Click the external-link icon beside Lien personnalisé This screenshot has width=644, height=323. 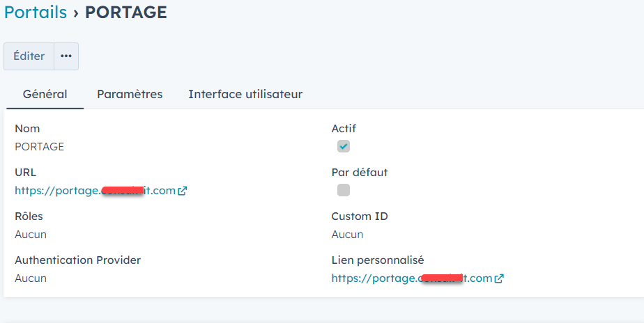(x=499, y=278)
